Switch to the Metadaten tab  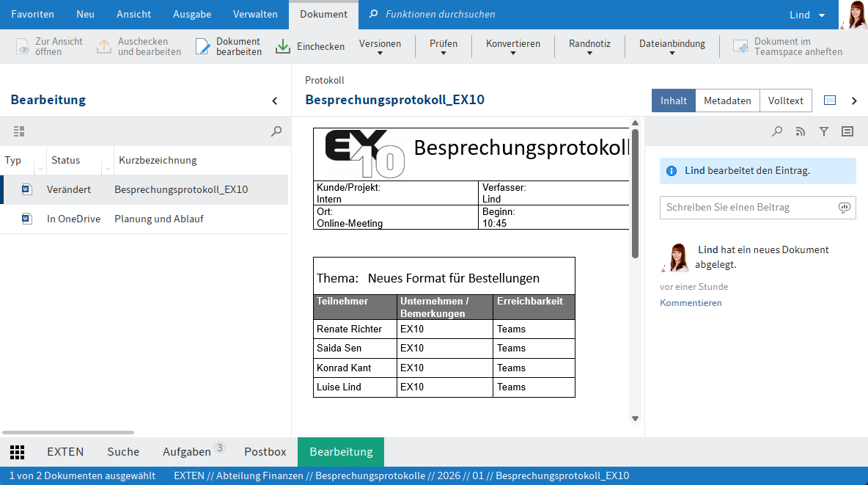point(727,100)
